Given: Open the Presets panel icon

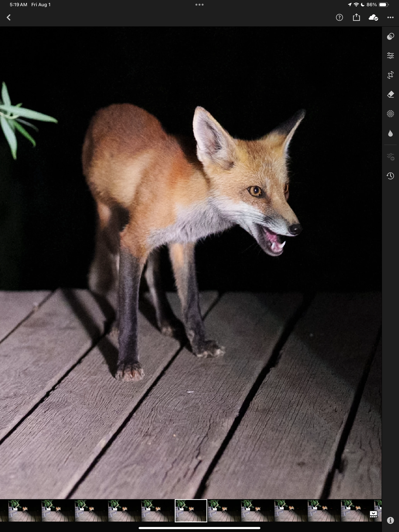Looking at the screenshot, I should [x=390, y=36].
